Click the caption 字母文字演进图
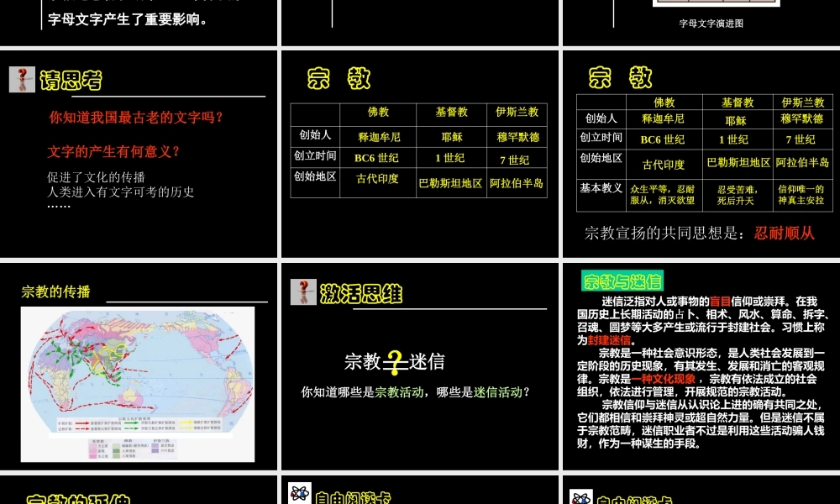Viewport: 840px width, 504px height. point(711,24)
